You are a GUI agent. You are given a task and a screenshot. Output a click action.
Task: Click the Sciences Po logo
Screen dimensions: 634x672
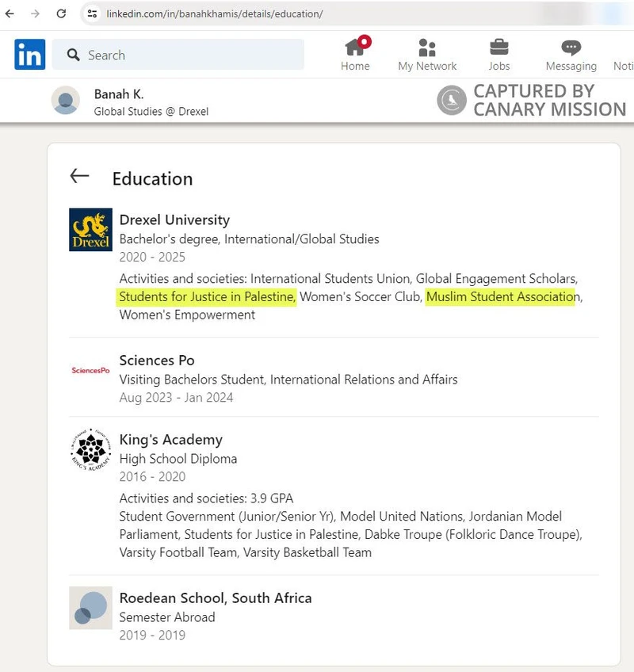(90, 371)
